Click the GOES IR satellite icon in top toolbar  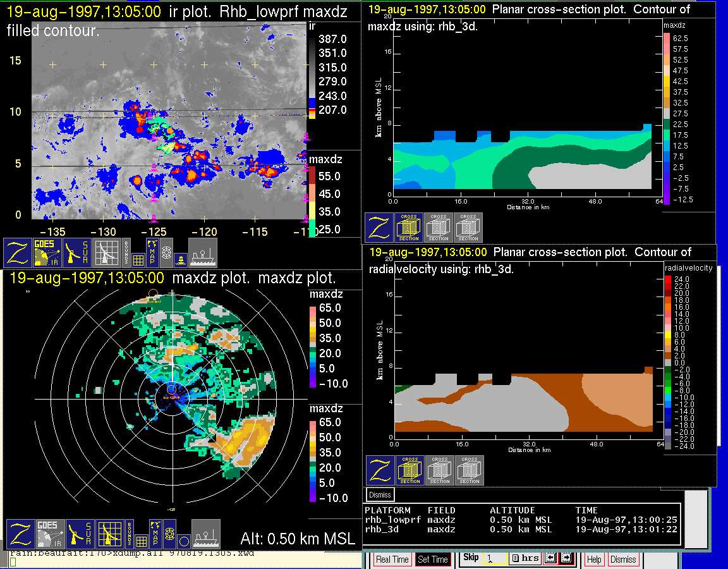(x=47, y=252)
